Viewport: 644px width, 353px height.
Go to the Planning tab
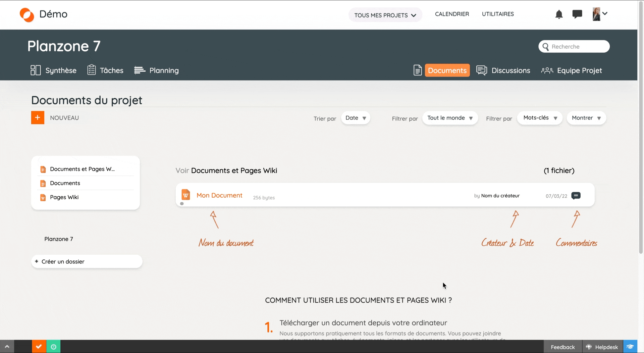pyautogui.click(x=157, y=70)
